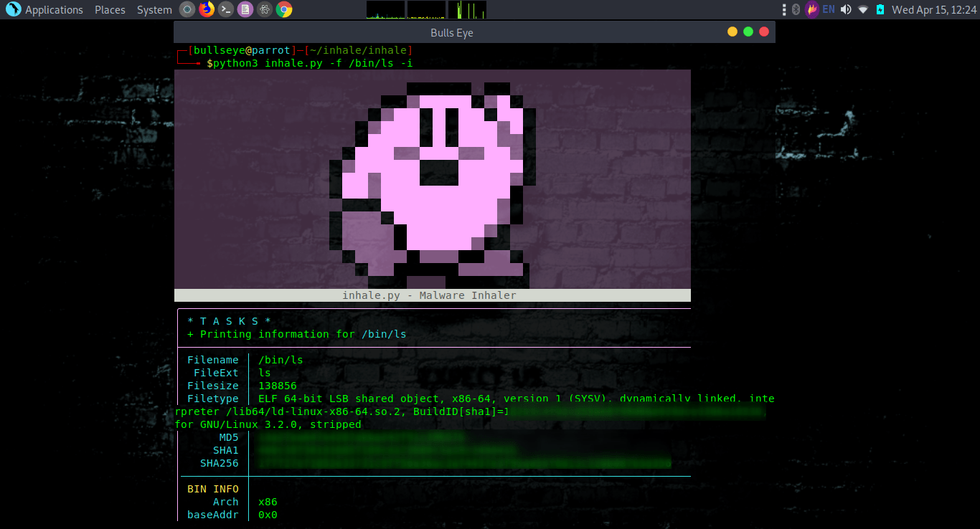Click 'for GNU/Linux 3.2.0, stripped' line
This screenshot has height=529, width=980.
(x=268, y=424)
